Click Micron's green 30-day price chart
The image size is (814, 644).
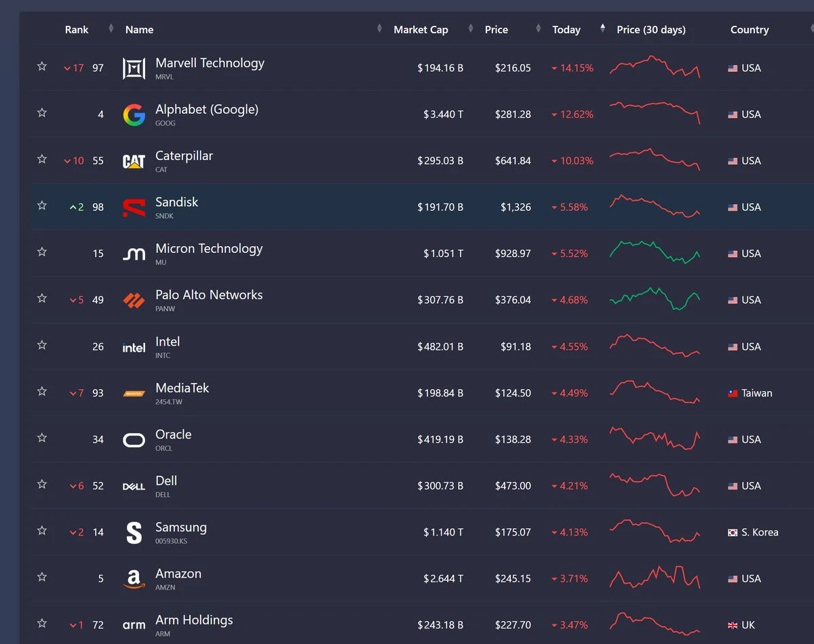655,252
